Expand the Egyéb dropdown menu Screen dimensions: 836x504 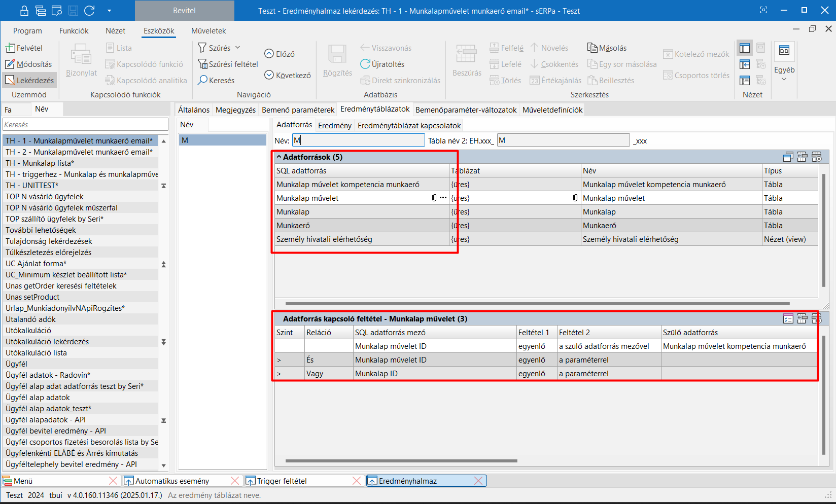[784, 79]
